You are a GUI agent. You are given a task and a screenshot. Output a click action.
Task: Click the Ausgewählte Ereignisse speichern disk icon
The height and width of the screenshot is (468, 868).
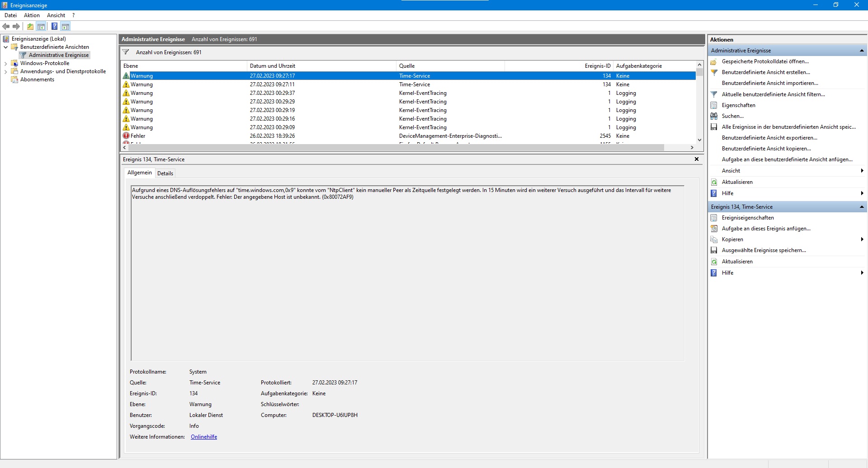point(714,250)
